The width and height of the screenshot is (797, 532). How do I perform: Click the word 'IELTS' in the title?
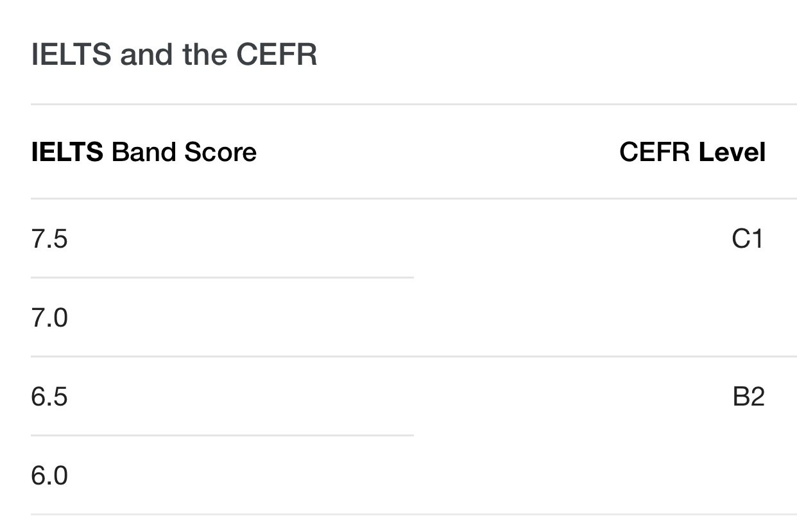point(72,55)
